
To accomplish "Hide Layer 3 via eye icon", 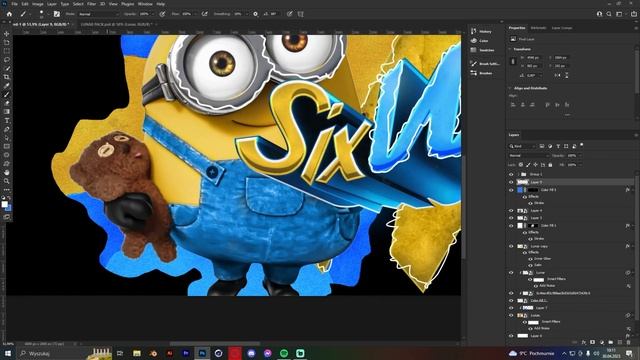I will pyautogui.click(x=511, y=218).
